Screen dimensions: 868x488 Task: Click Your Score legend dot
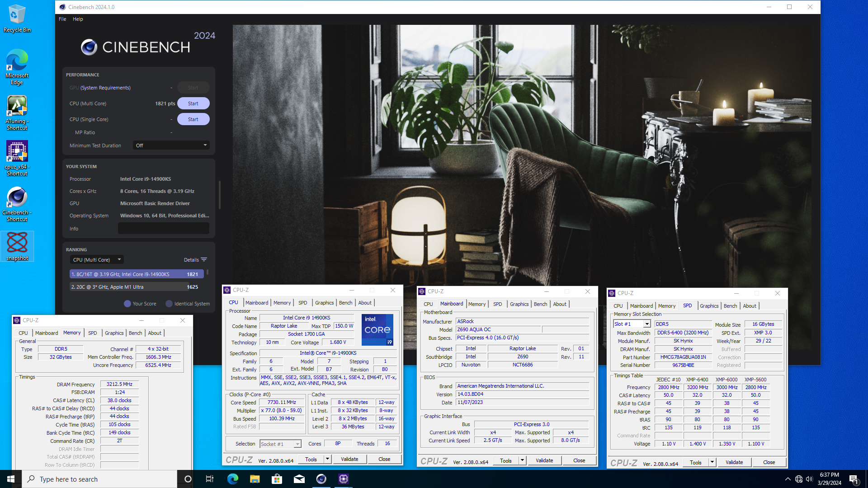pos(127,304)
